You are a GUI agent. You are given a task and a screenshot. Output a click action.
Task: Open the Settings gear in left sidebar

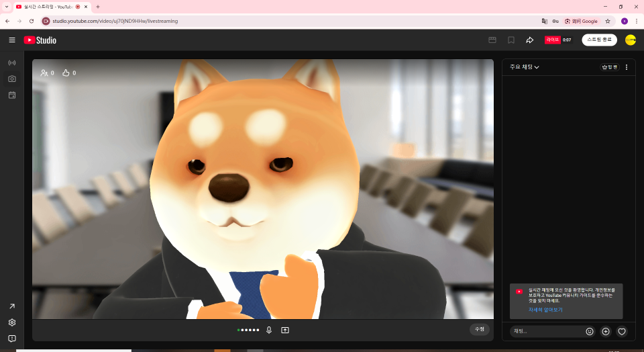pos(12,322)
